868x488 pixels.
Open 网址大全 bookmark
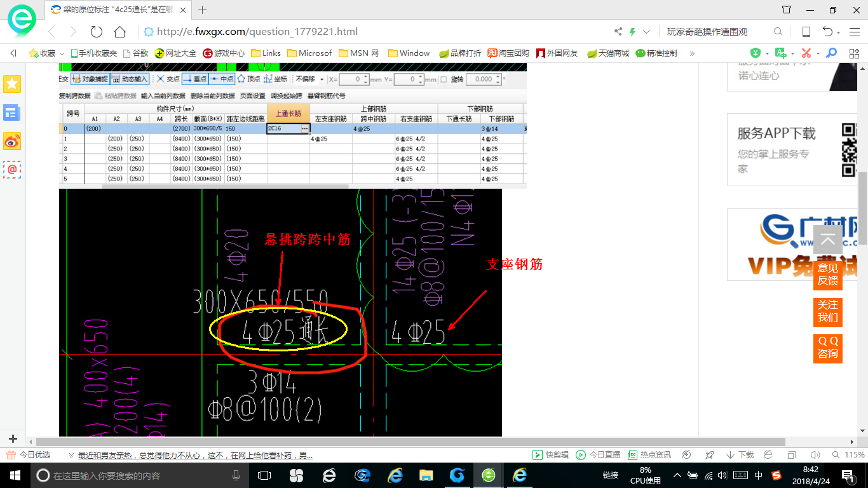tap(176, 53)
